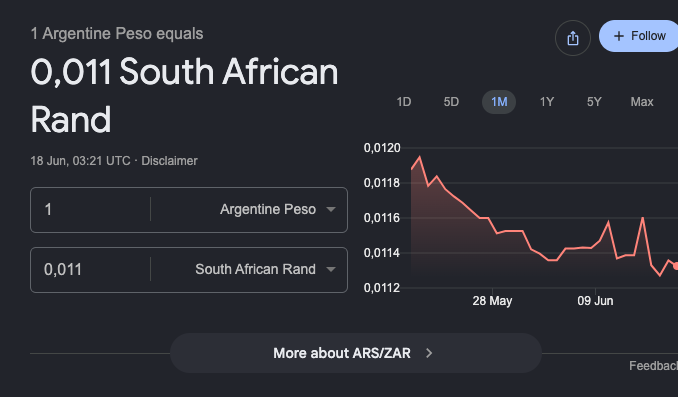Select the 1M time range tab

point(499,102)
